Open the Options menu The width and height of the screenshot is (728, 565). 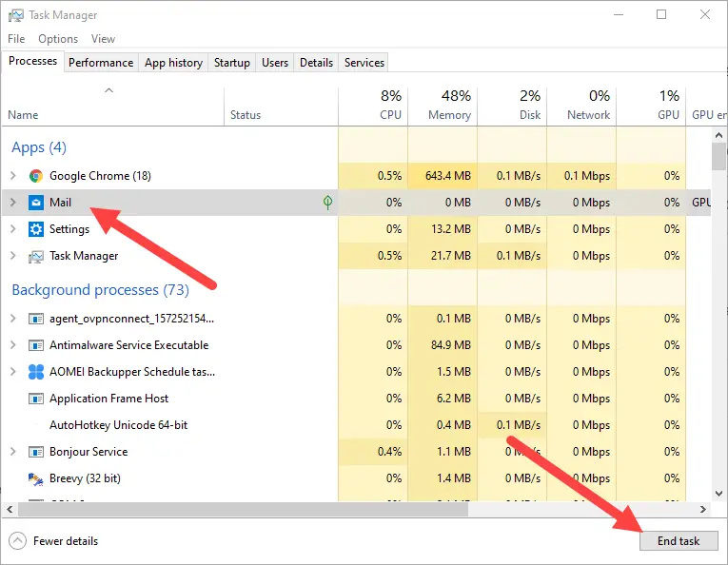(x=58, y=39)
